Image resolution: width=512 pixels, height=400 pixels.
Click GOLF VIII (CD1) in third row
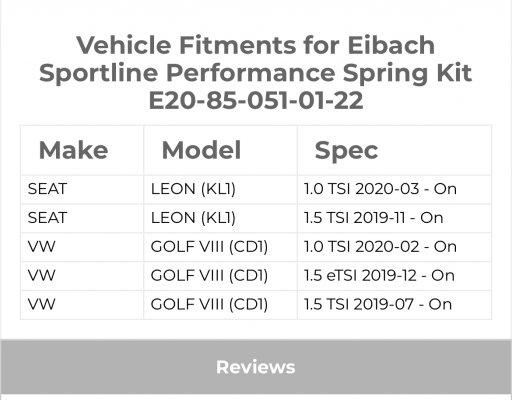coord(209,247)
